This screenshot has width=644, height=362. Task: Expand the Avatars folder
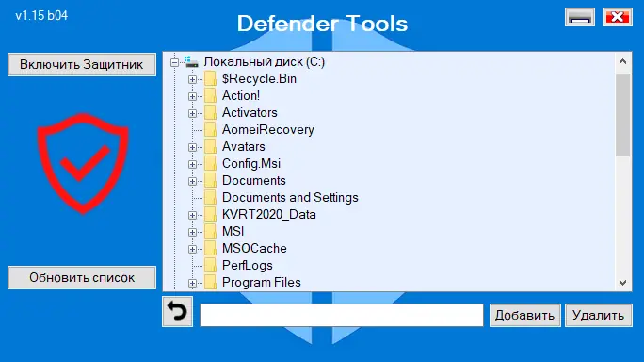pyautogui.click(x=192, y=147)
